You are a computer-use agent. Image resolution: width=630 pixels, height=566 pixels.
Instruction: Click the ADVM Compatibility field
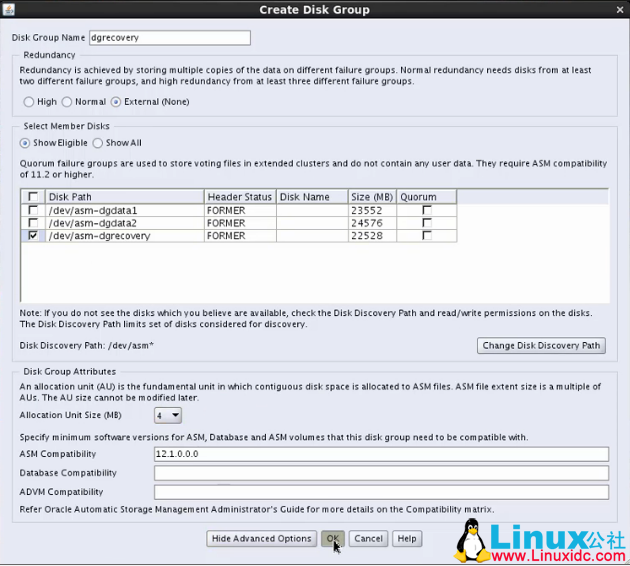pyautogui.click(x=381, y=492)
